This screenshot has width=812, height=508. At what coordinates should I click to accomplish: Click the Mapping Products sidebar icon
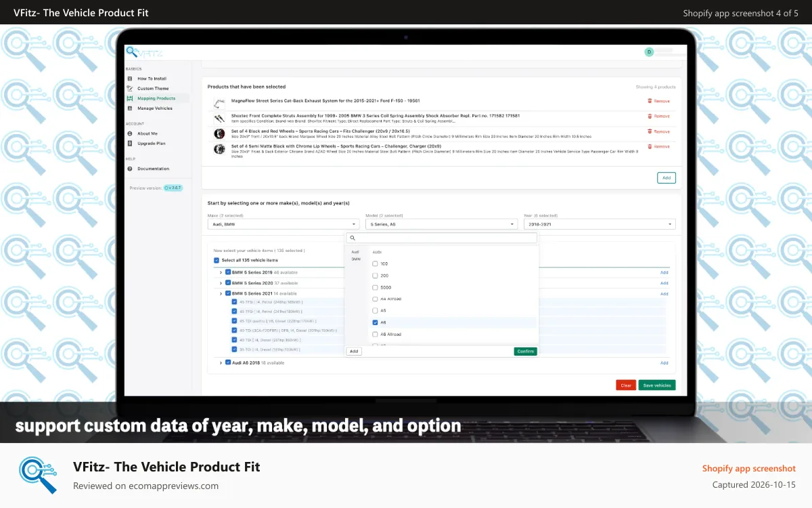tap(130, 98)
